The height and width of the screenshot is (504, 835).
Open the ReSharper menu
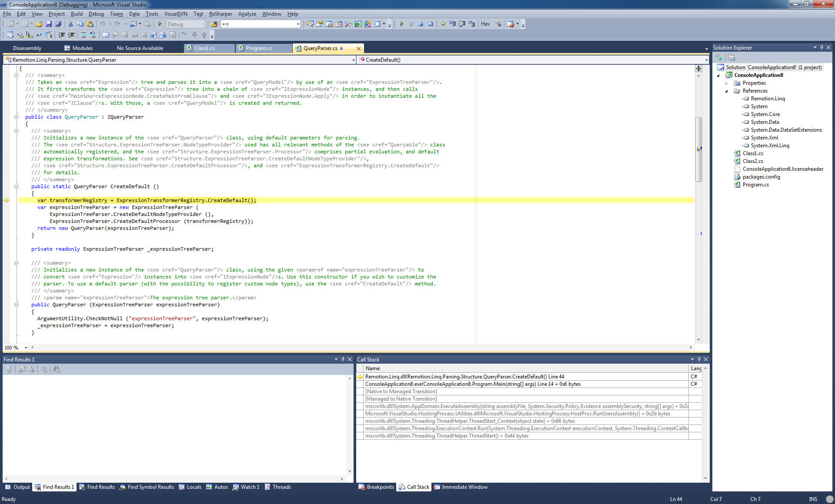click(x=220, y=14)
